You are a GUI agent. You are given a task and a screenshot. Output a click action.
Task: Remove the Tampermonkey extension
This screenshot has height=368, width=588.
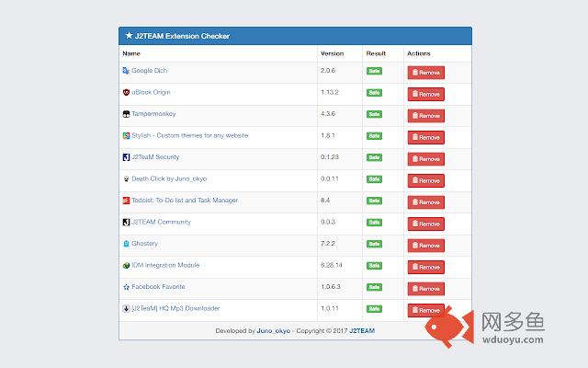[425, 115]
